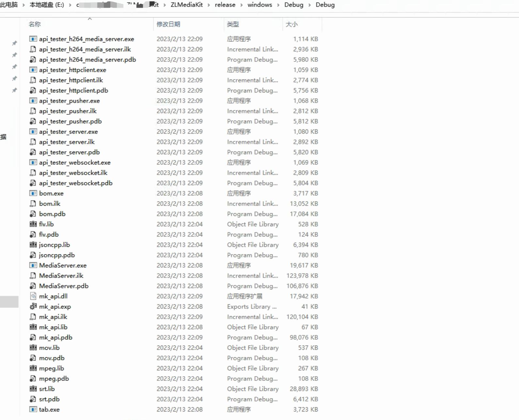Navigate to ZLMediaKit breadcrumb folder
Viewport: 519px width, 420px height.
point(187,5)
